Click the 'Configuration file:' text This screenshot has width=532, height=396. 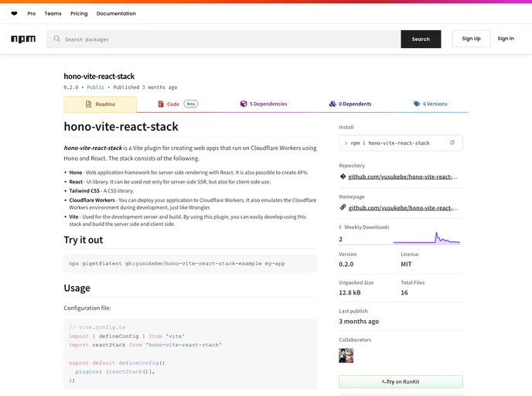[x=87, y=308]
